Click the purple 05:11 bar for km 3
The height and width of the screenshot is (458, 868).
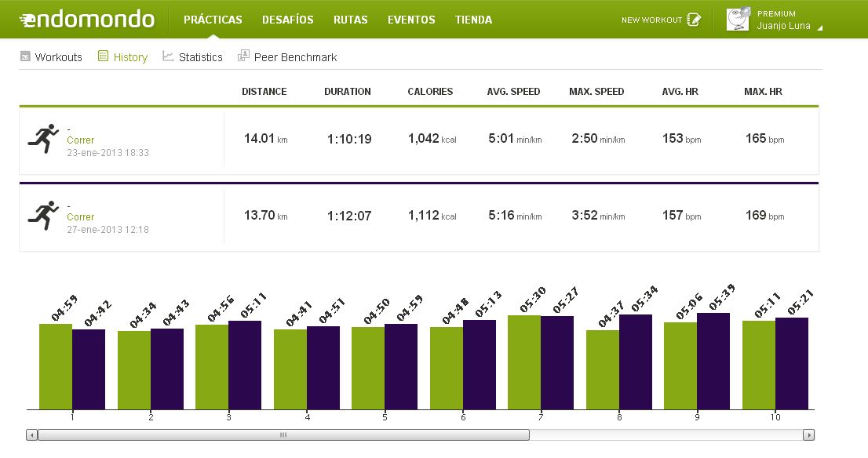(x=245, y=365)
